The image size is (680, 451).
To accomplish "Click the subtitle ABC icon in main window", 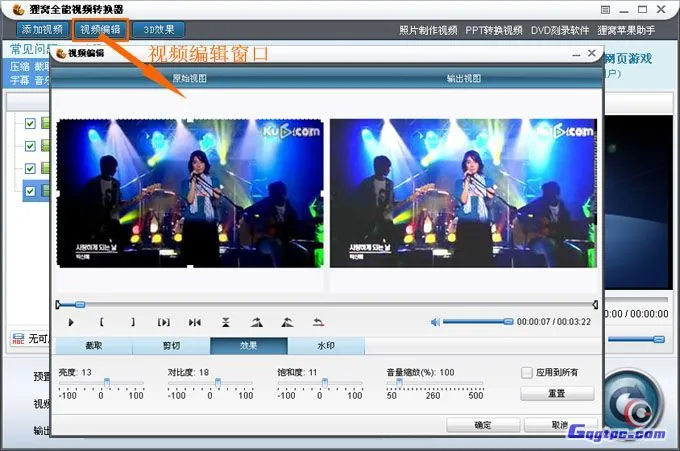I will [18, 339].
